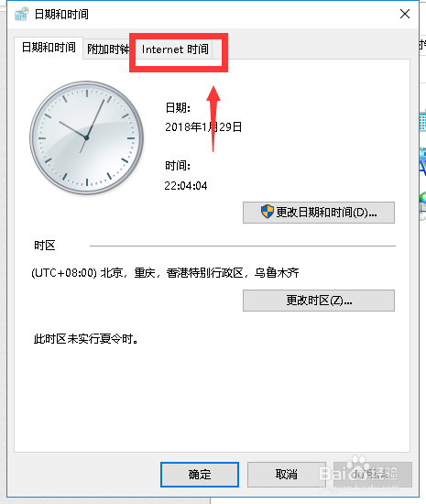Click the 取消 button

point(286,475)
